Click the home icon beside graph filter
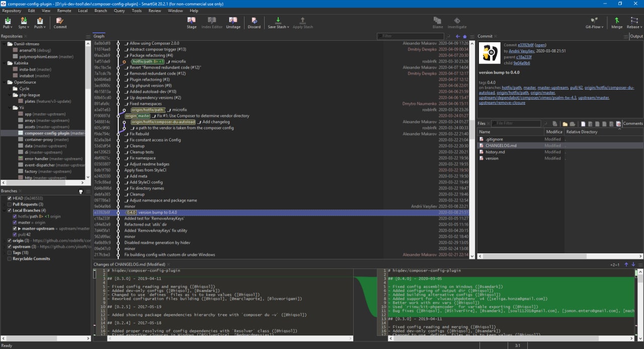Image resolution: width=644 pixels, height=349 pixels. point(465,36)
